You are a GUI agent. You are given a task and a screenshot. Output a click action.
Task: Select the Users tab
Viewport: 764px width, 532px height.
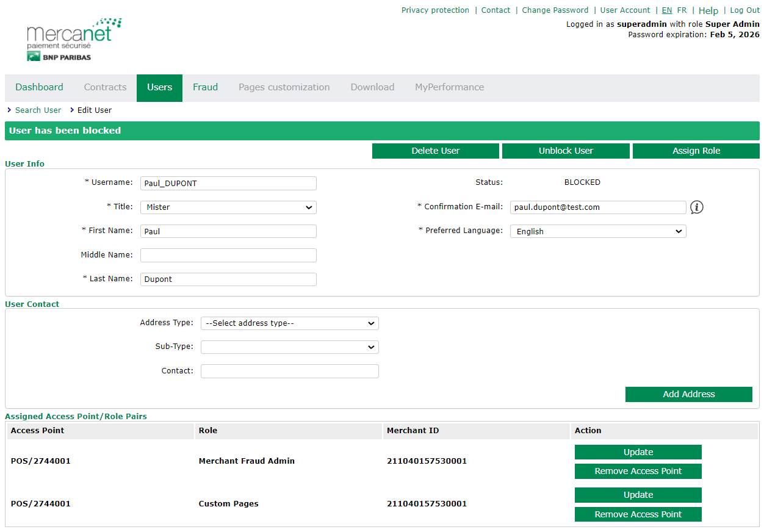click(159, 87)
